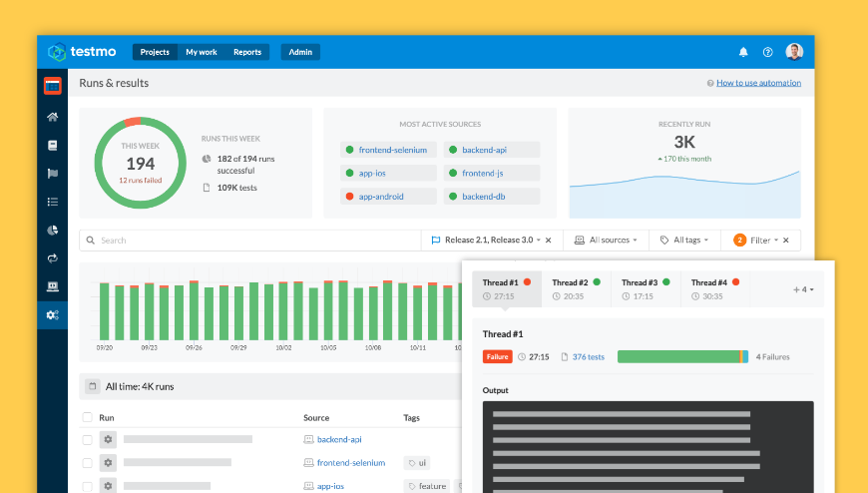Click the pie chart sidebar icon
The width and height of the screenshot is (868, 493).
53,230
